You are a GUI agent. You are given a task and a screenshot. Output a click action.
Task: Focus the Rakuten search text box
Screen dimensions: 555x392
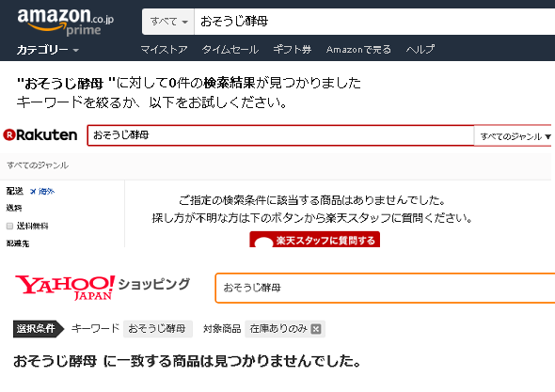coord(280,135)
